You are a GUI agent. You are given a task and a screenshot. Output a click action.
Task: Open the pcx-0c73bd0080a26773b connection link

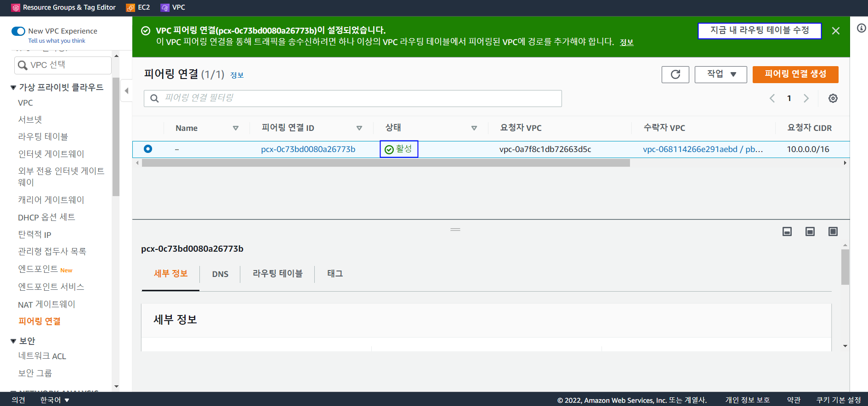pos(308,149)
